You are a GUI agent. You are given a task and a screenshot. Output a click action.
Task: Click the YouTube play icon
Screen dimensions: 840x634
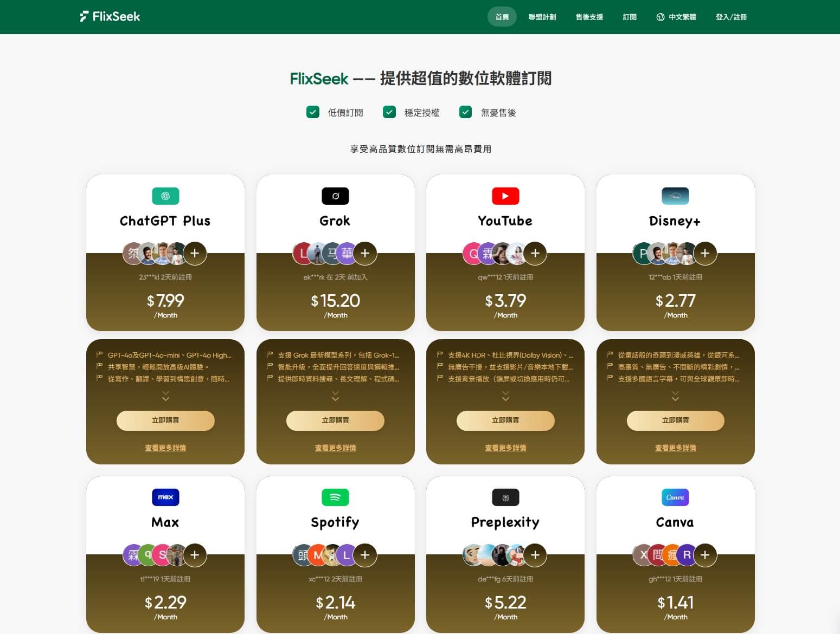pyautogui.click(x=505, y=196)
